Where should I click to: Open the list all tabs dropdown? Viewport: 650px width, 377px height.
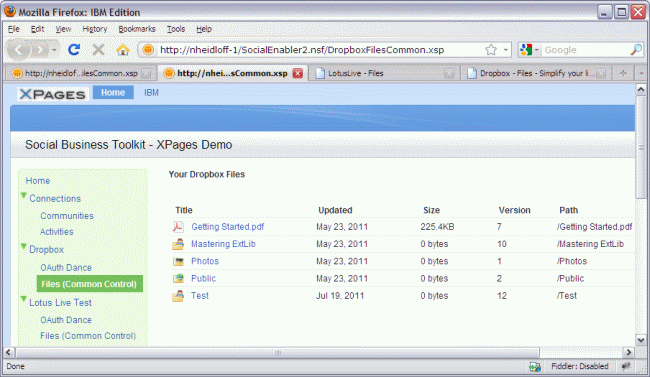click(x=641, y=73)
